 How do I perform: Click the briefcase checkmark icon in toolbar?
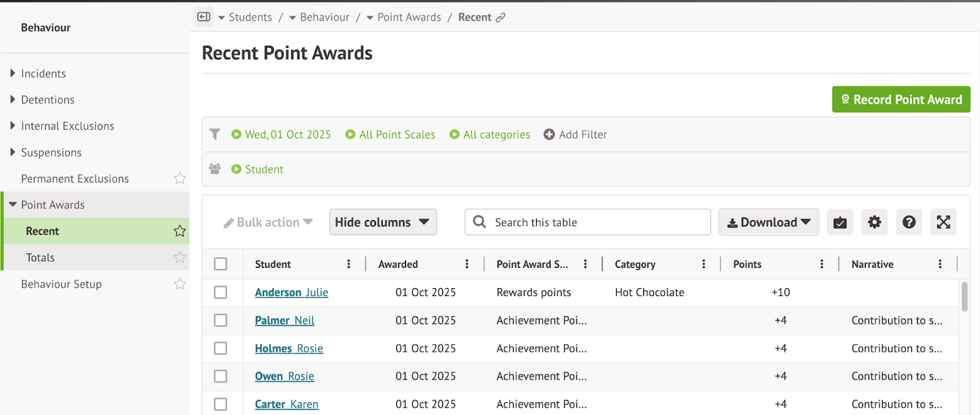(x=840, y=222)
